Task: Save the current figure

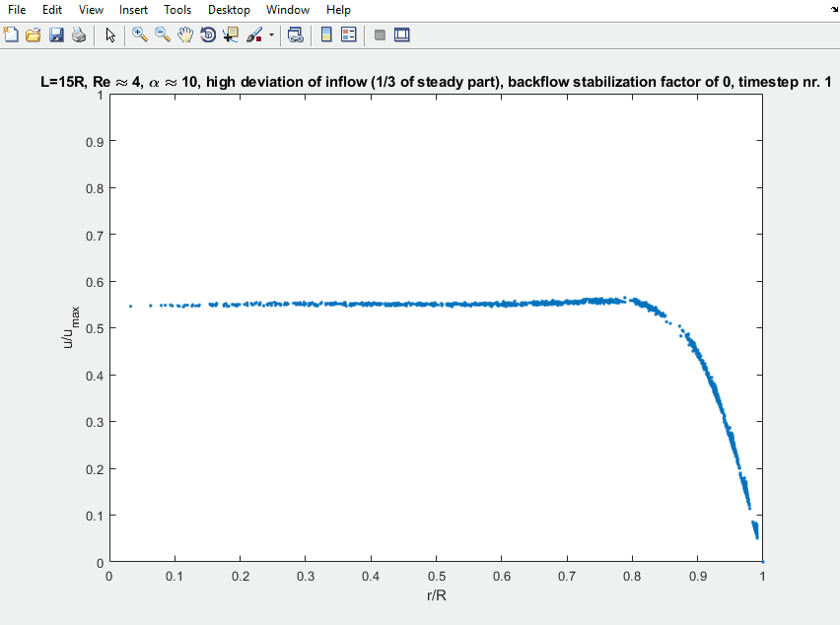Action: point(56,34)
